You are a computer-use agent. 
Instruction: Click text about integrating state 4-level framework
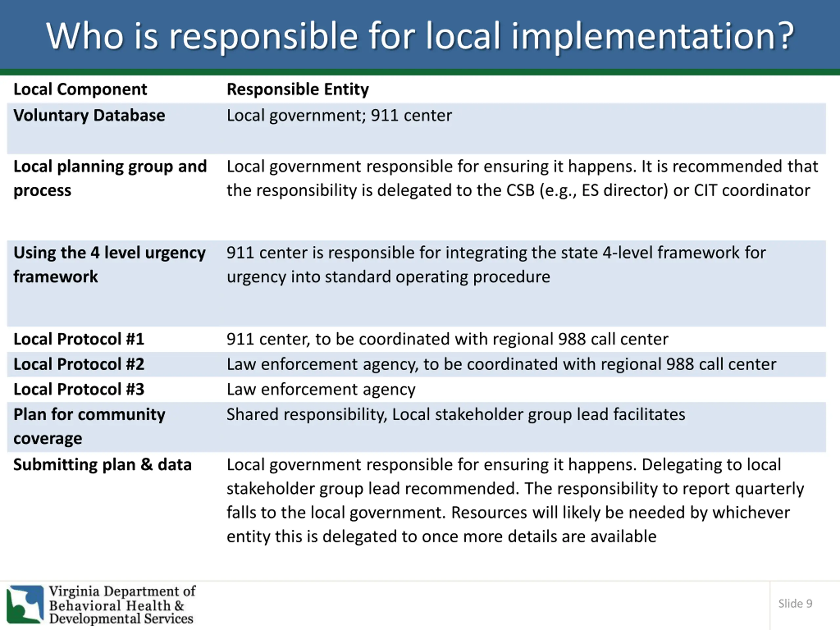click(496, 265)
